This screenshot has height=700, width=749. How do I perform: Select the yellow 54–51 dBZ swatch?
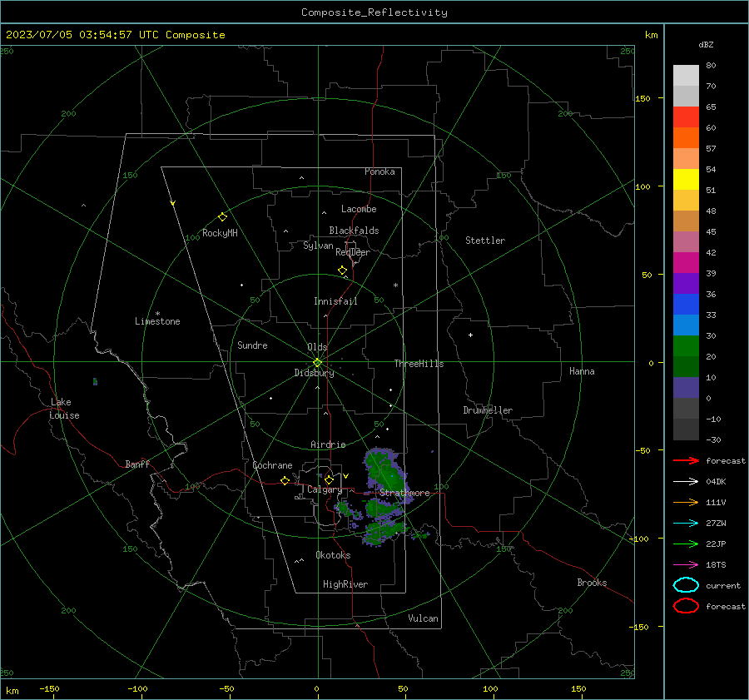click(686, 180)
